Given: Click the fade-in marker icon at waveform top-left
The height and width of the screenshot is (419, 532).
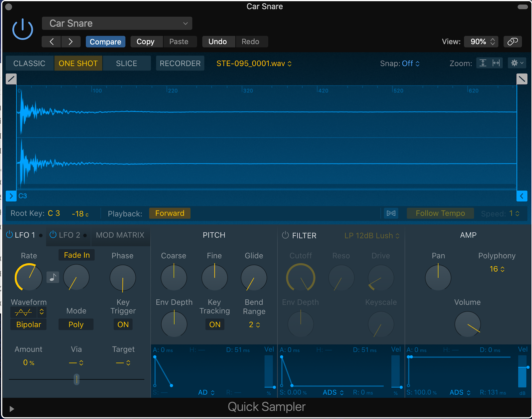Looking at the screenshot, I should coord(11,79).
